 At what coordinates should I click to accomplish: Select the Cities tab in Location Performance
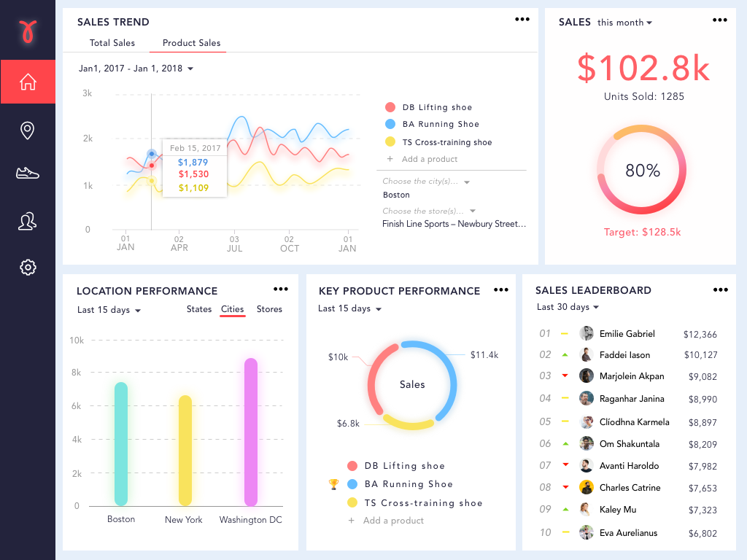(233, 309)
